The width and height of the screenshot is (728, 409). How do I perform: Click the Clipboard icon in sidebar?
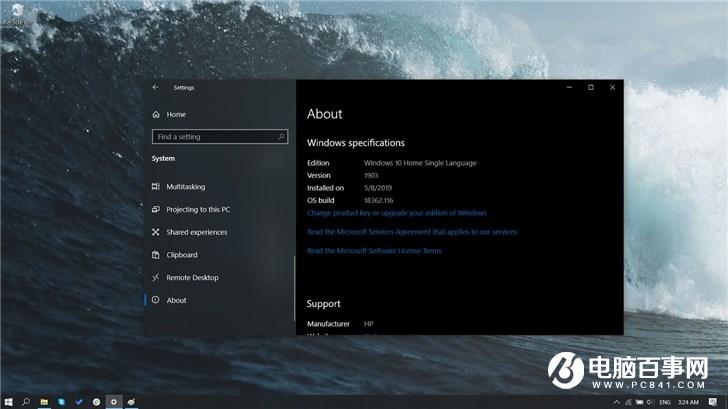(156, 255)
